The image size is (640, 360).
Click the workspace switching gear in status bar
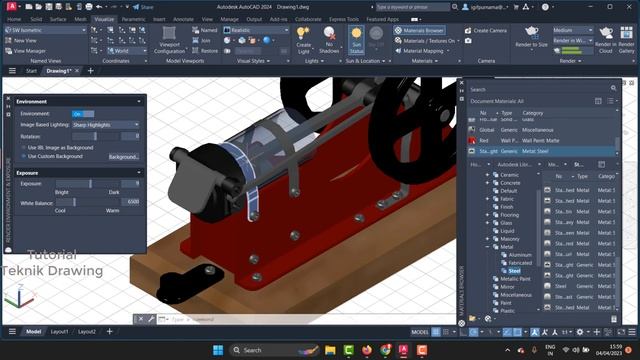(580, 332)
